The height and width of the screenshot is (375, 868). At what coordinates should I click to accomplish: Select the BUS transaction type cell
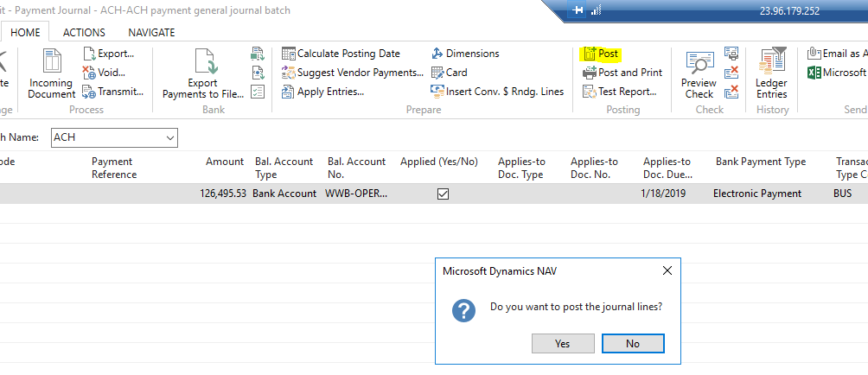pos(843,194)
